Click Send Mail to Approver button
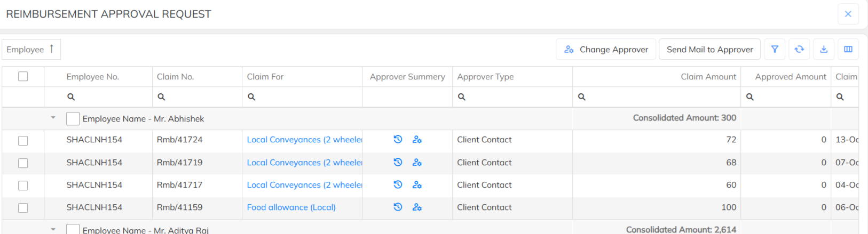This screenshot has width=868, height=234. pyautogui.click(x=709, y=50)
